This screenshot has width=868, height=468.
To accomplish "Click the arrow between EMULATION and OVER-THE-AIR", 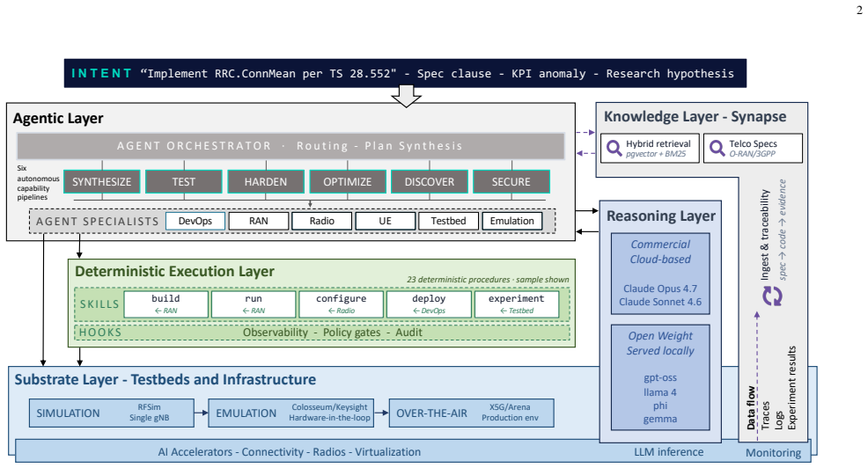I will coord(382,413).
